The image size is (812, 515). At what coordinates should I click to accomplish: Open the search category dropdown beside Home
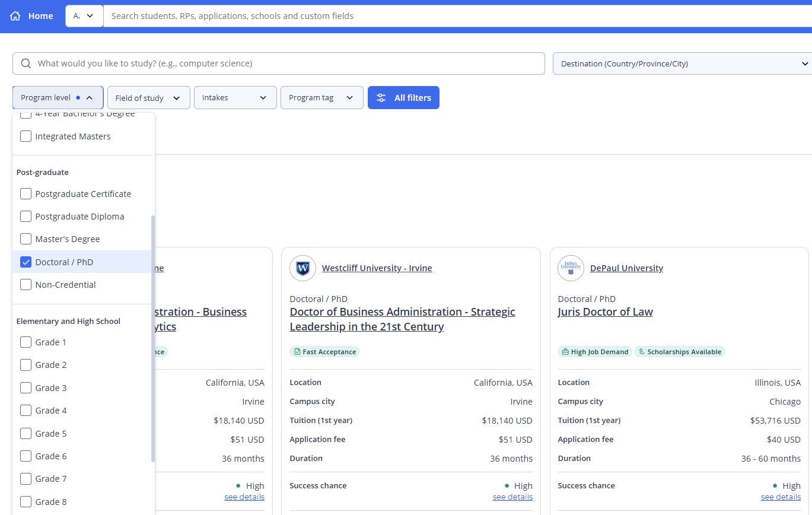84,16
